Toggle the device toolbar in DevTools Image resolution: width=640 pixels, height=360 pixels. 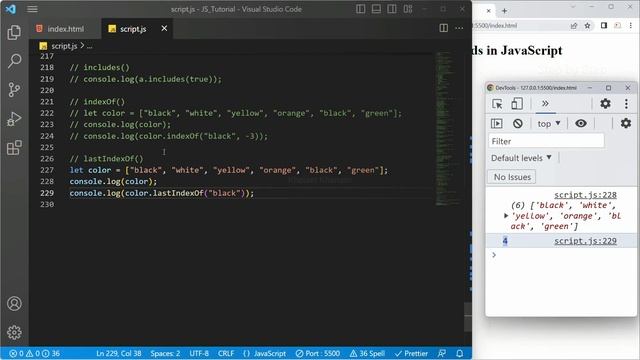517,104
